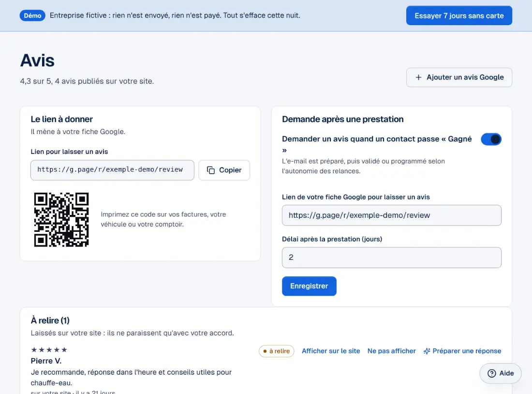Click the 'Laissés sur votre site' description text
The image size is (532, 394).
pyautogui.click(x=133, y=333)
